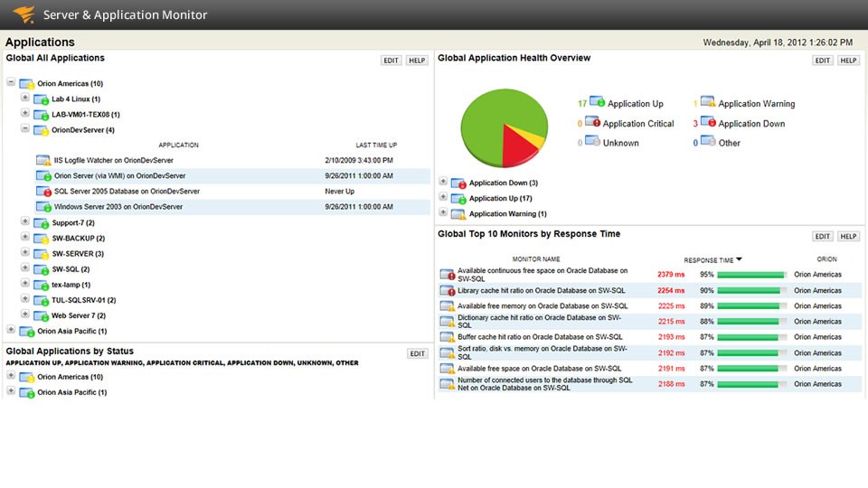Viewport: 868px width, 488px height.
Task: Click the IIS Logfile Watcher application icon
Action: pyautogui.click(x=43, y=161)
